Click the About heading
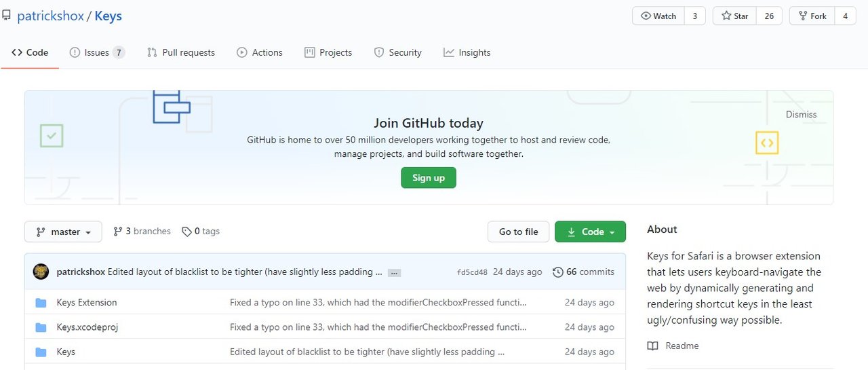Viewport: 868px width, 370px height. 662,229
